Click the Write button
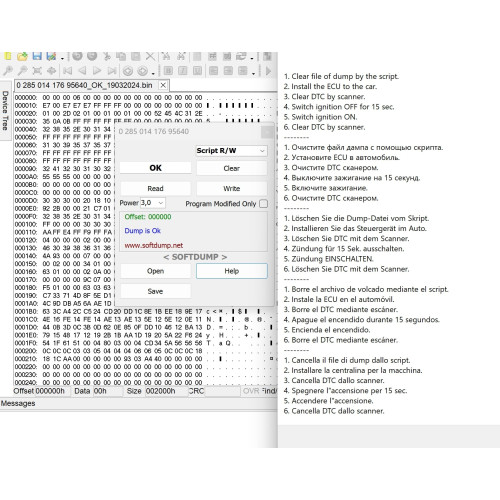 click(x=232, y=188)
